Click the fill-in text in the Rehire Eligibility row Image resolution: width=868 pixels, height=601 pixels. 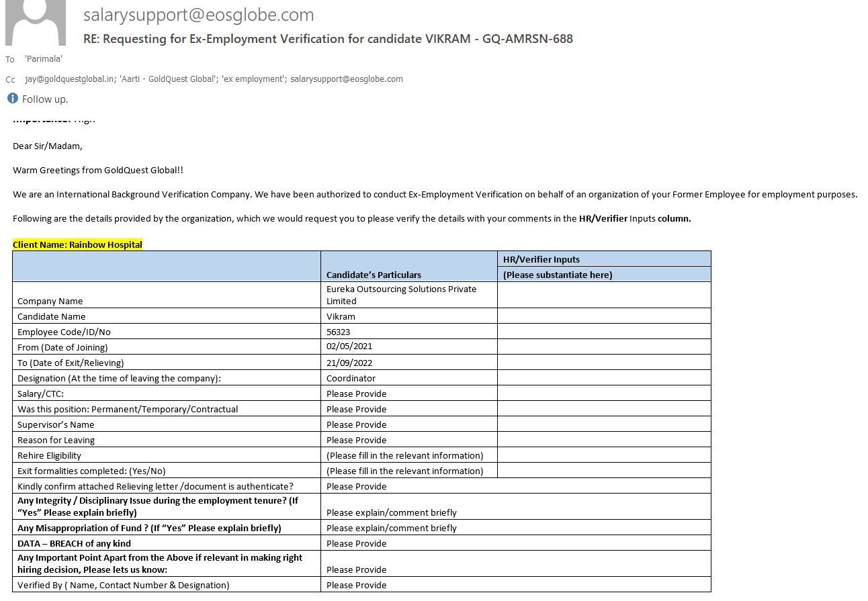click(404, 455)
